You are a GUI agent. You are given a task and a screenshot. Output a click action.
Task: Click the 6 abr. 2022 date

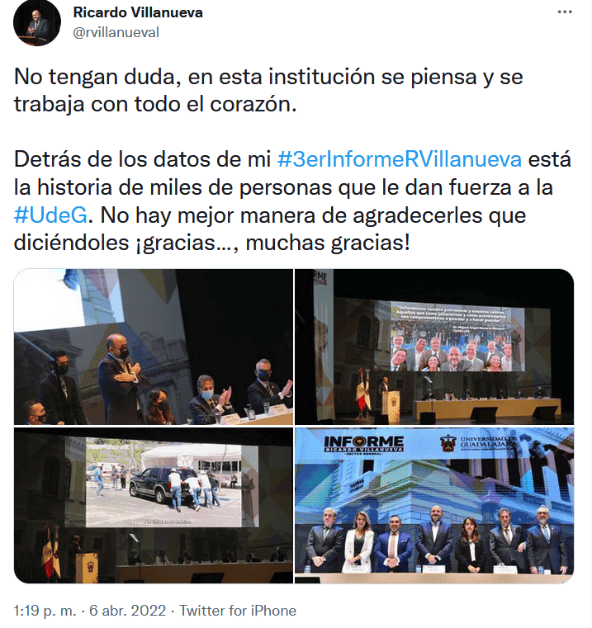[127, 611]
